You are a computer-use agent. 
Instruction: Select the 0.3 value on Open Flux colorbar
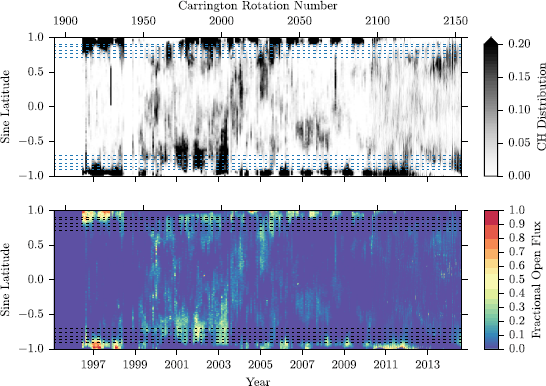point(516,307)
